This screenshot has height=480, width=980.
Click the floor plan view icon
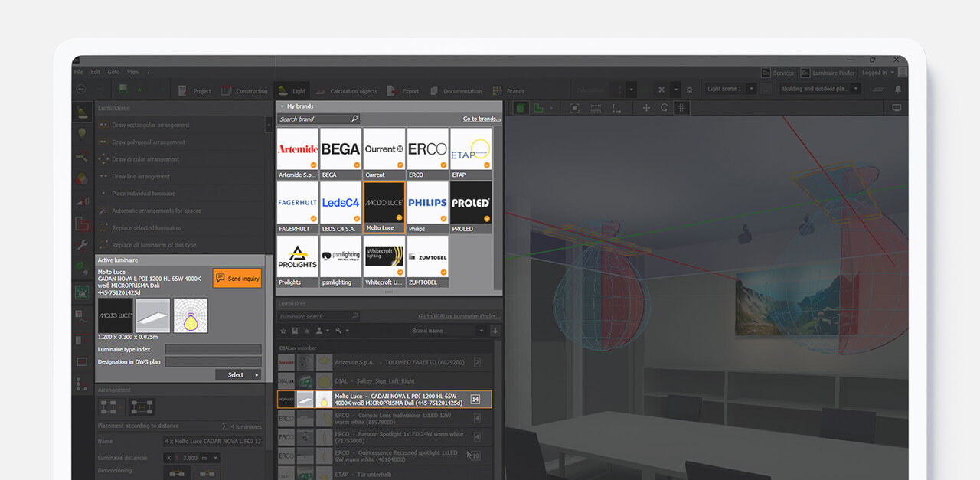539,108
